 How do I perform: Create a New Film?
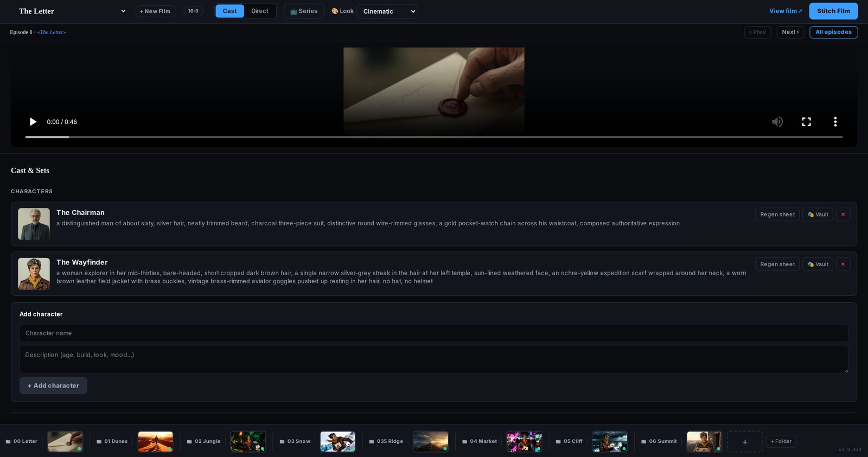click(155, 11)
